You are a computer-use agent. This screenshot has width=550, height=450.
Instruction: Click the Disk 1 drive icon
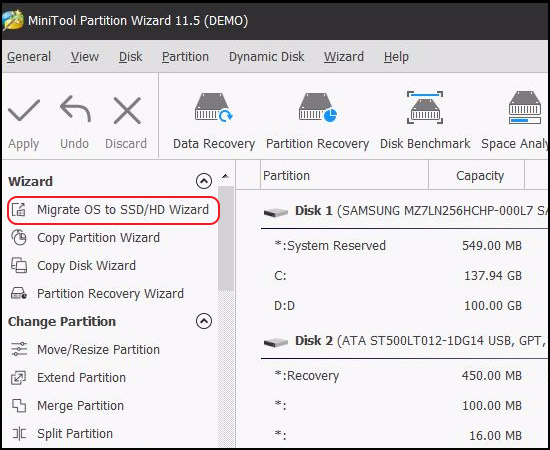(276, 212)
